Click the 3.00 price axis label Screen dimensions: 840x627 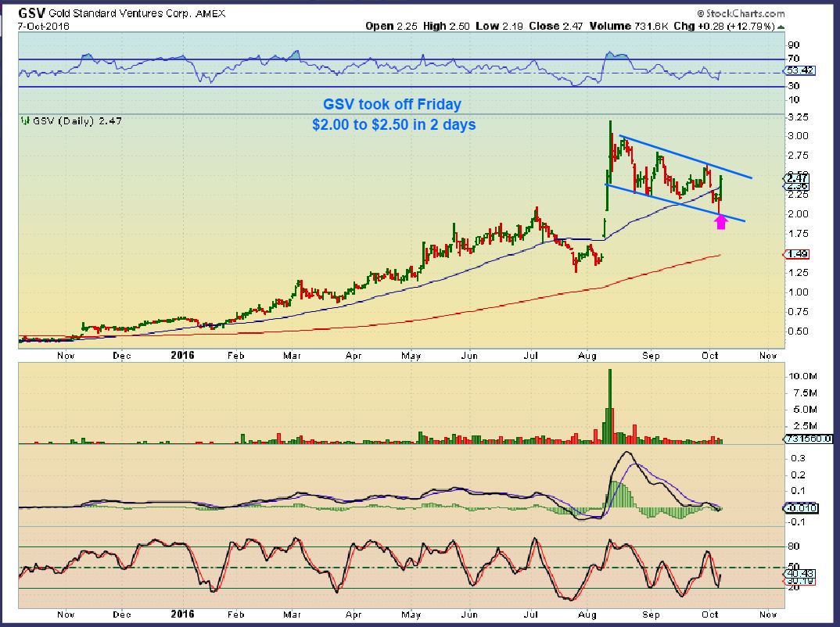tap(798, 136)
